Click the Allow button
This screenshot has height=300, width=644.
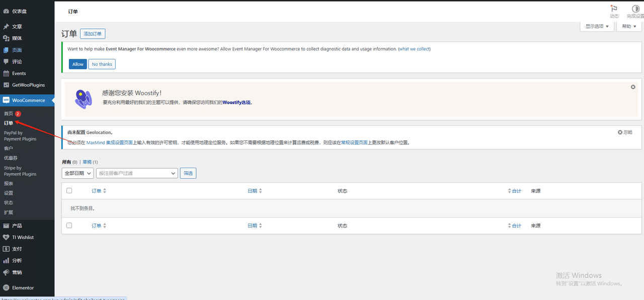pos(78,64)
